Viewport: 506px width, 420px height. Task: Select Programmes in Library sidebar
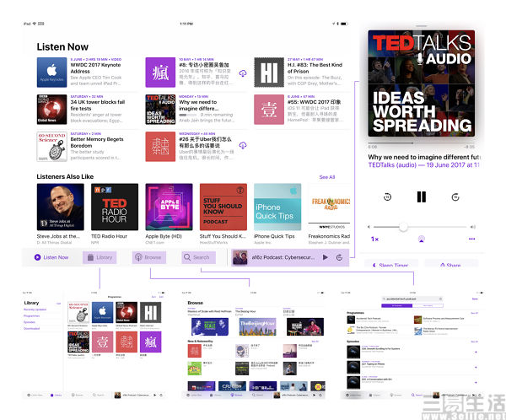[x=32, y=315]
